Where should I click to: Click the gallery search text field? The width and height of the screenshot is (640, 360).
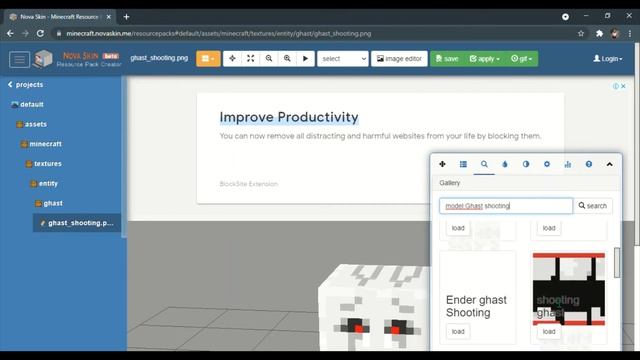click(506, 206)
